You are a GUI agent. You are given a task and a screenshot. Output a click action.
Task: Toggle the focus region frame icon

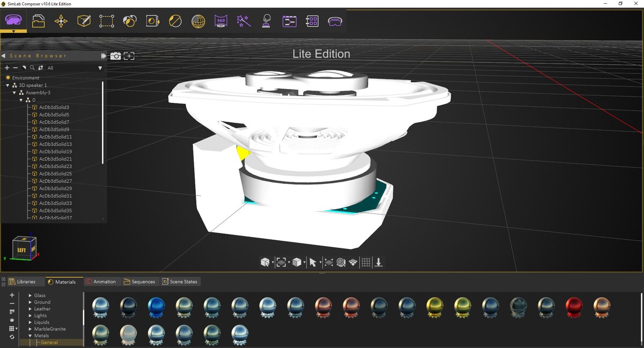click(x=129, y=56)
